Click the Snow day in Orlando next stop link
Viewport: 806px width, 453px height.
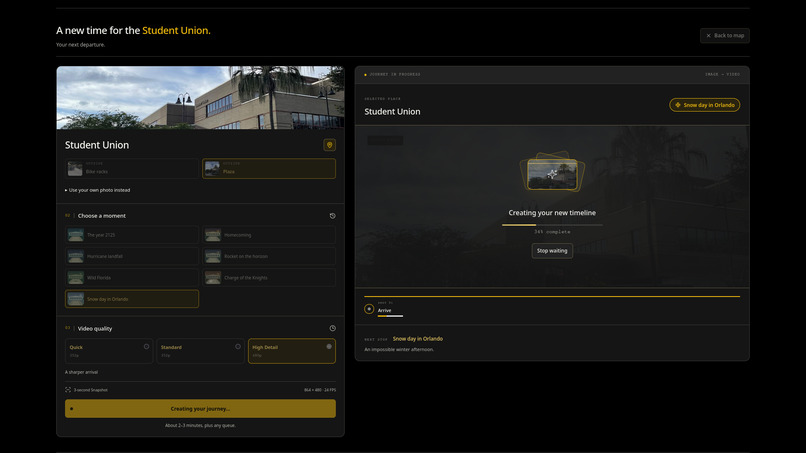pos(417,339)
